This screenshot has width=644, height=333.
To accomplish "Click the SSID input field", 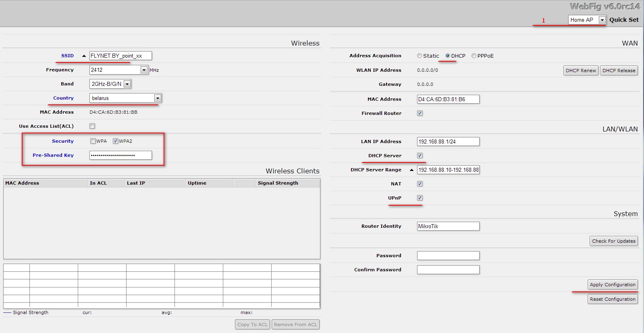I will click(x=120, y=56).
